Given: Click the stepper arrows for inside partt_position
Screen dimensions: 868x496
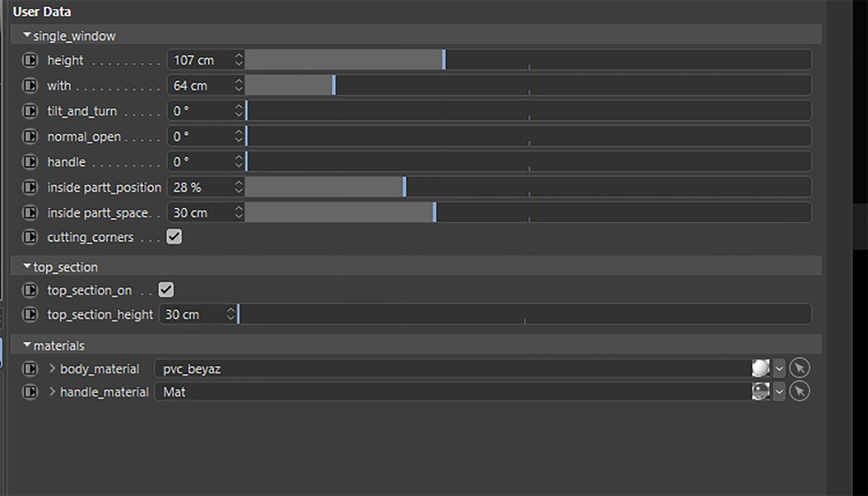Looking at the screenshot, I should tap(239, 187).
